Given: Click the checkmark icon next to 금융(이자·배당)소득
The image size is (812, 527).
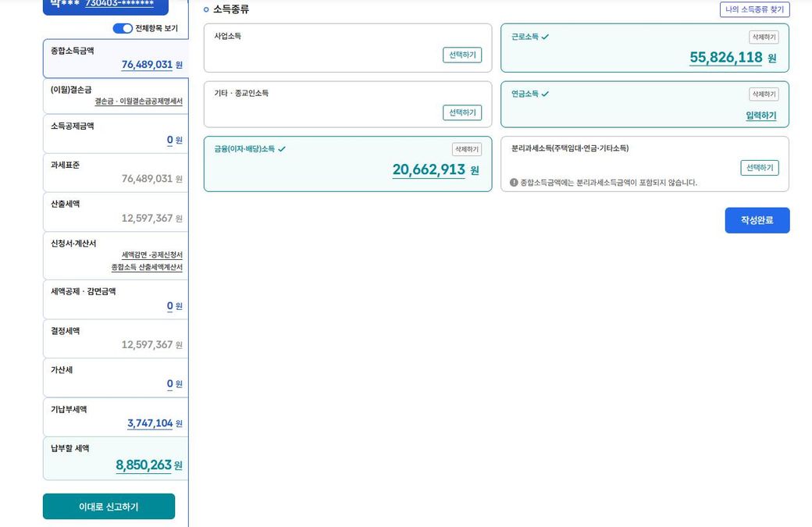Looking at the screenshot, I should pyautogui.click(x=282, y=149).
